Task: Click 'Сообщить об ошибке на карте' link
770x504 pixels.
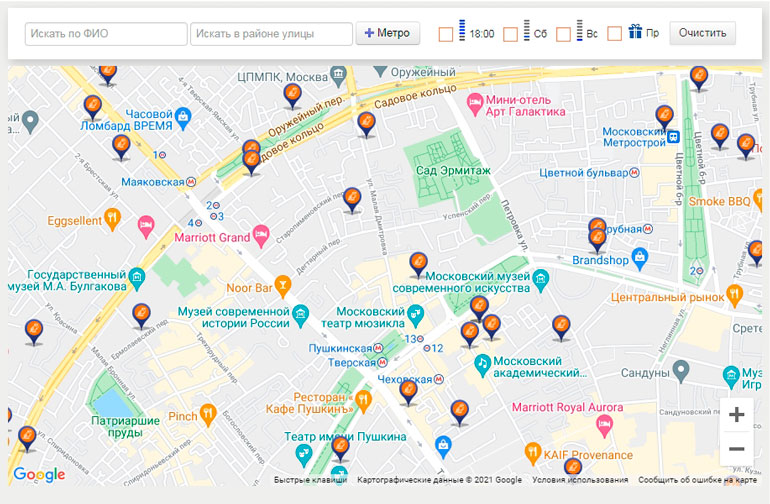Action: 697,480
